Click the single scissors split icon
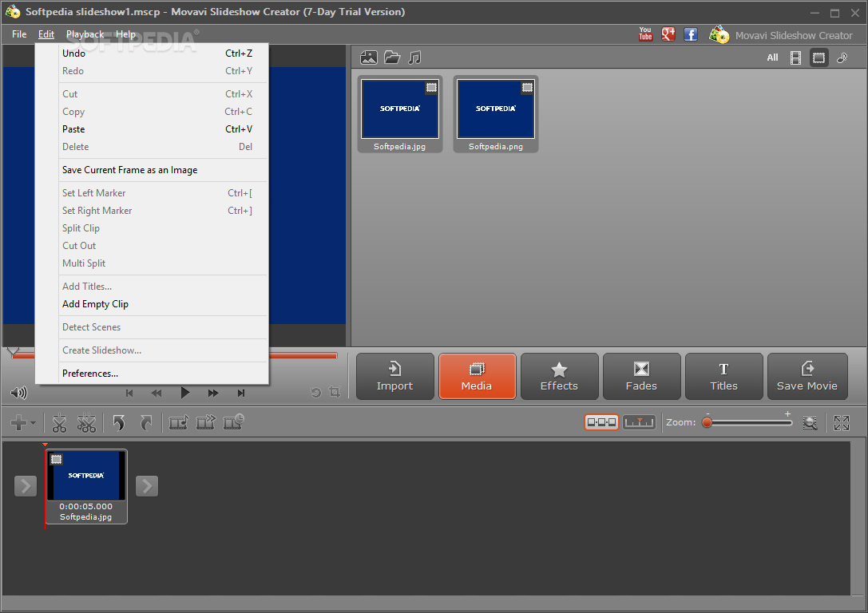Image resolution: width=868 pixels, height=613 pixels. point(59,423)
